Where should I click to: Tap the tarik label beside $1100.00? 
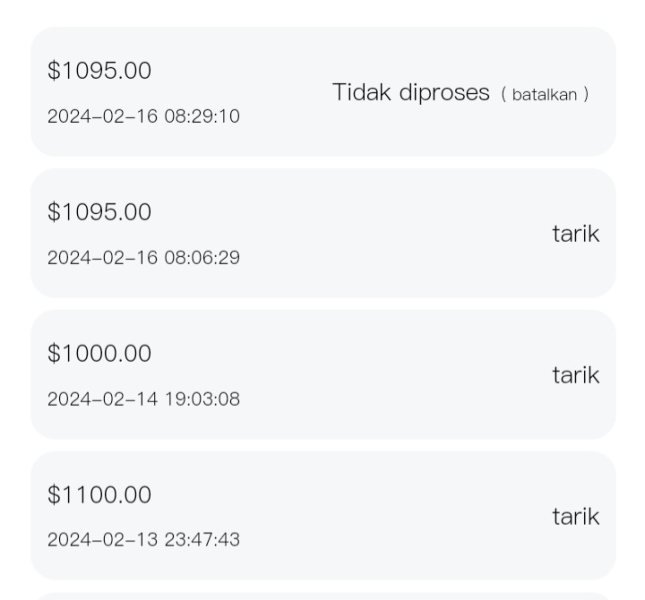[575, 516]
